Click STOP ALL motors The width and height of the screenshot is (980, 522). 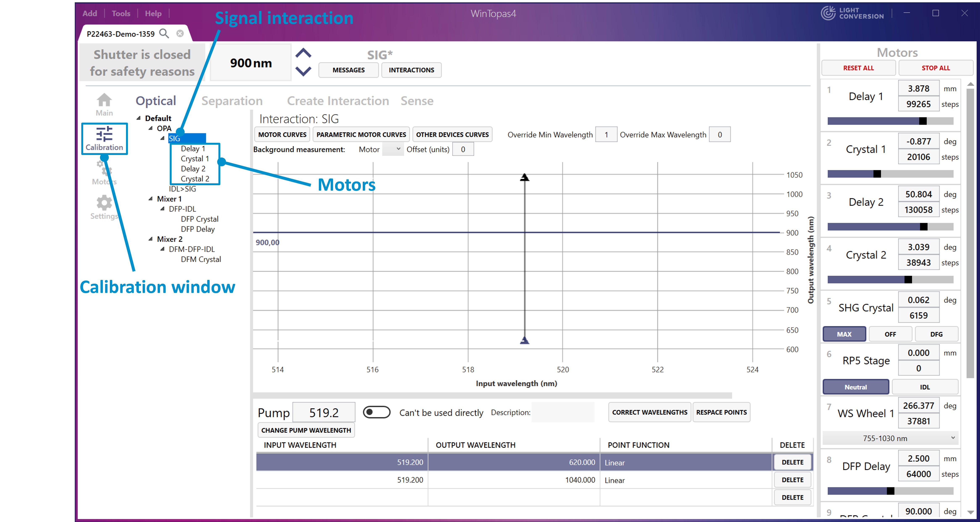click(x=935, y=68)
